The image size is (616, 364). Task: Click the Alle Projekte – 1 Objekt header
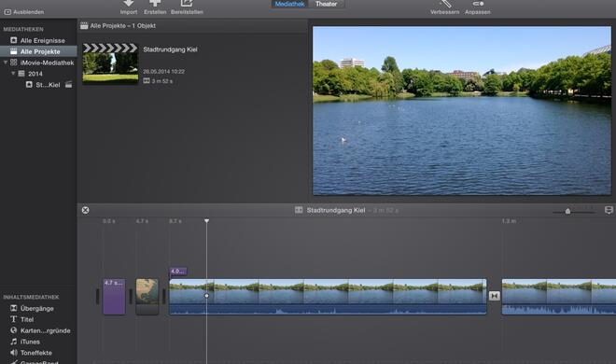pos(122,26)
